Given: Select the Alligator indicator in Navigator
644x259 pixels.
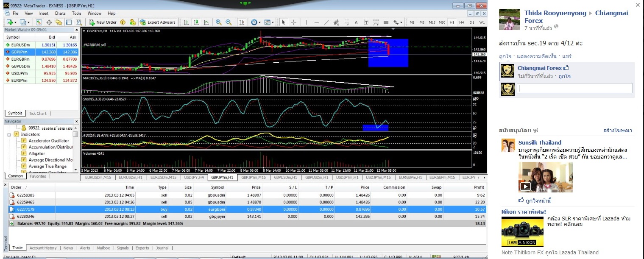Looking at the screenshot, I should tap(37, 153).
